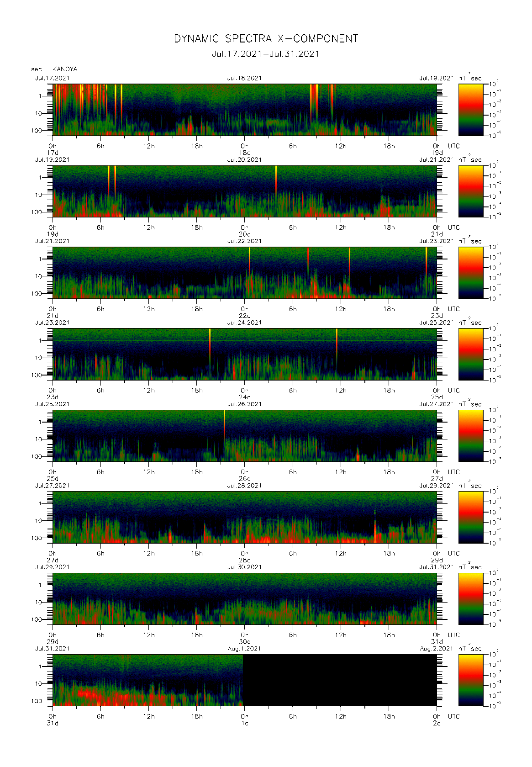The image size is (532, 767).
Task: Select the Jul.25–Jul.27 spectrogram panel
Action: (245, 436)
